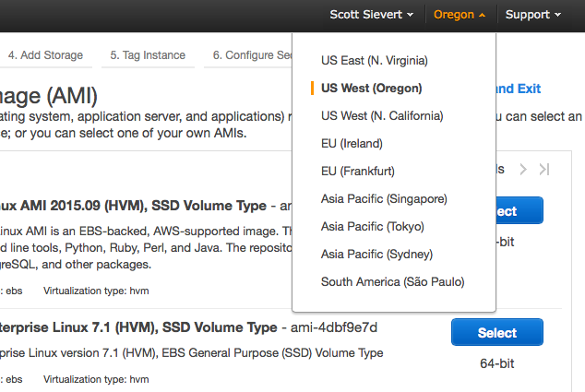This screenshot has height=392, width=585.
Task: Go to next page of AMI results
Action: (x=523, y=169)
